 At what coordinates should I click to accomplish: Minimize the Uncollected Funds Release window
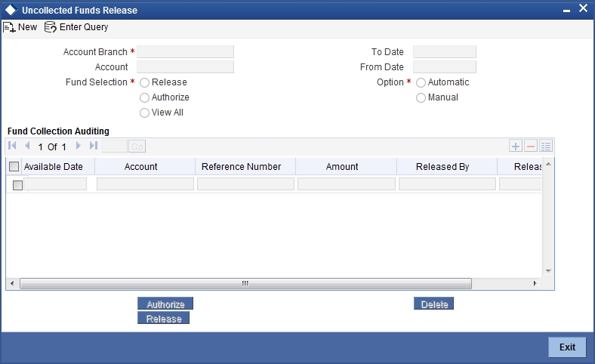coord(566,11)
